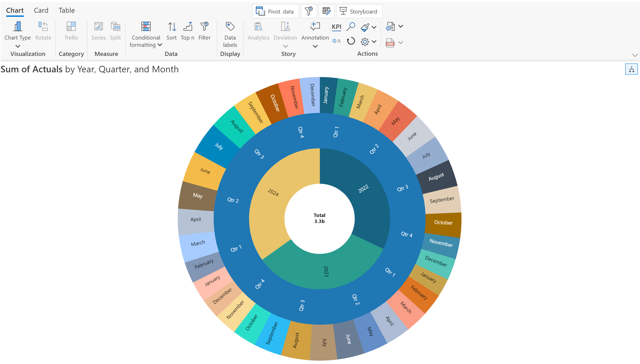The height and width of the screenshot is (364, 640).
Task: Click the Split measure icon
Action: [x=115, y=27]
